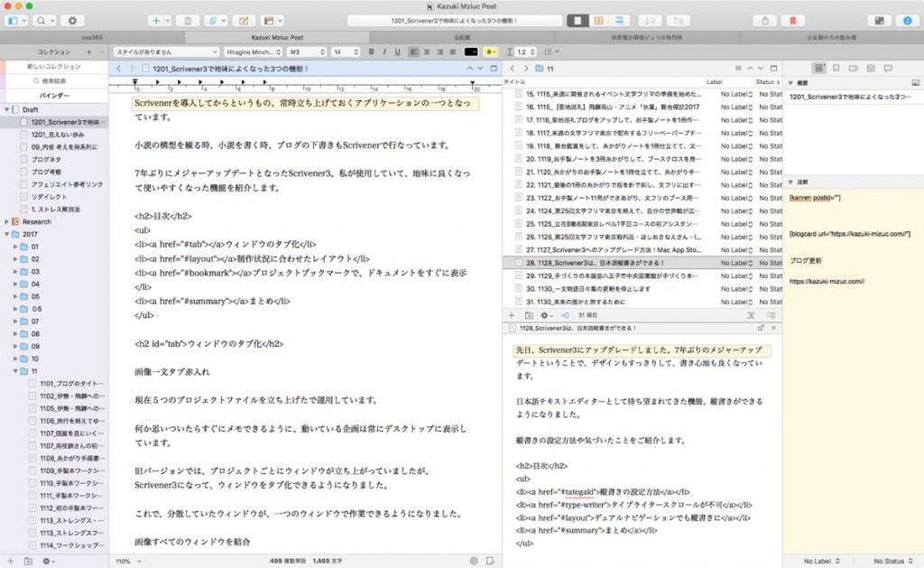Collapse the 2017 folder

pos(6,234)
